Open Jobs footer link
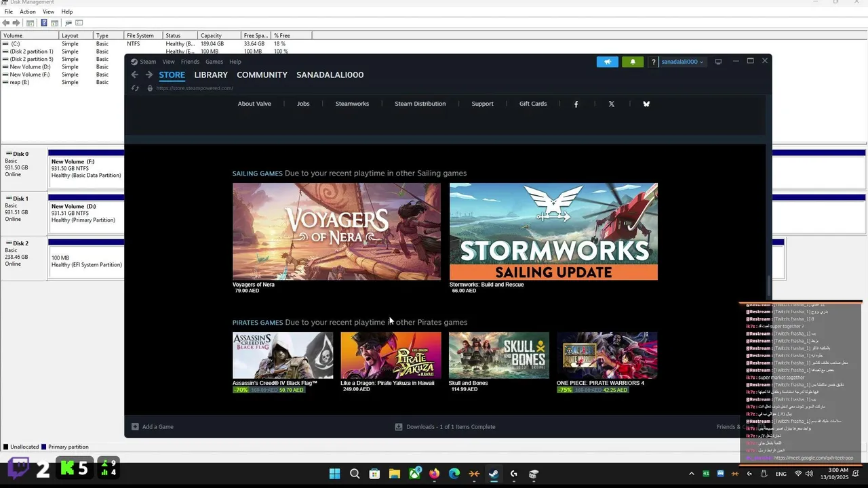 click(303, 104)
